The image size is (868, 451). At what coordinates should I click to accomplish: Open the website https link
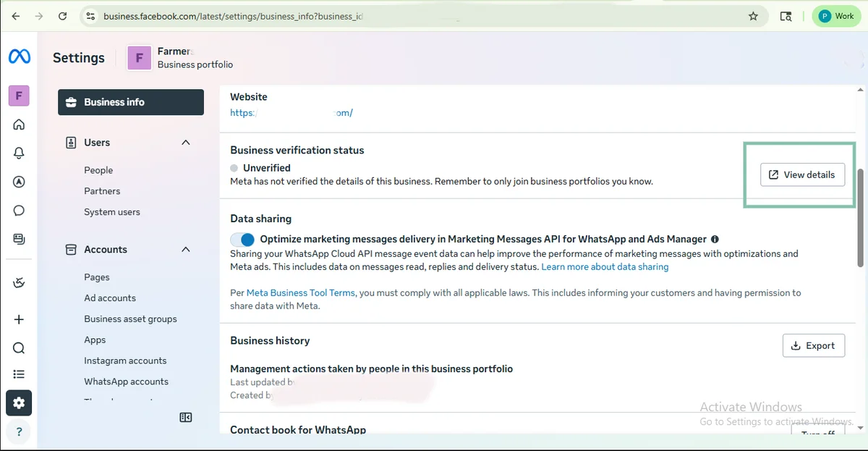pos(292,113)
